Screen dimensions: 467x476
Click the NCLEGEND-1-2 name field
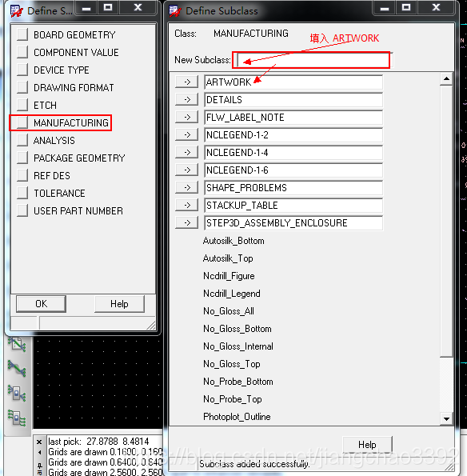click(x=293, y=134)
